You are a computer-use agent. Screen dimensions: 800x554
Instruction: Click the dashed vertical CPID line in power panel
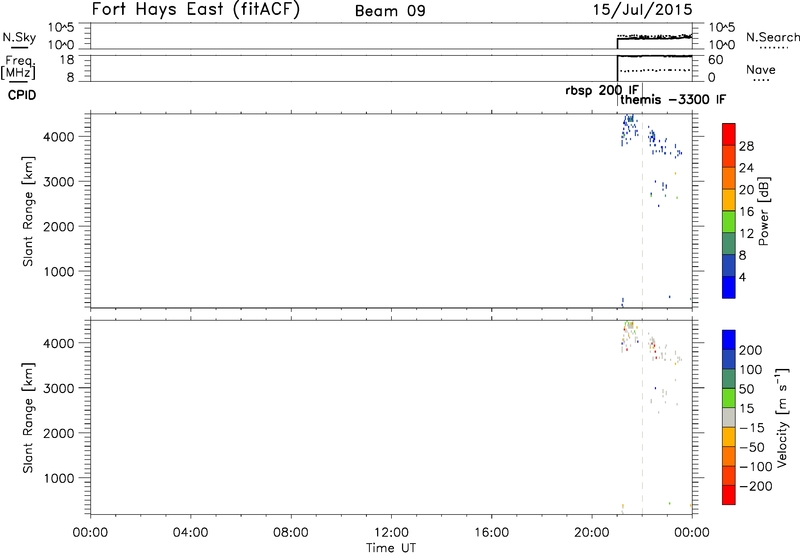click(642, 211)
